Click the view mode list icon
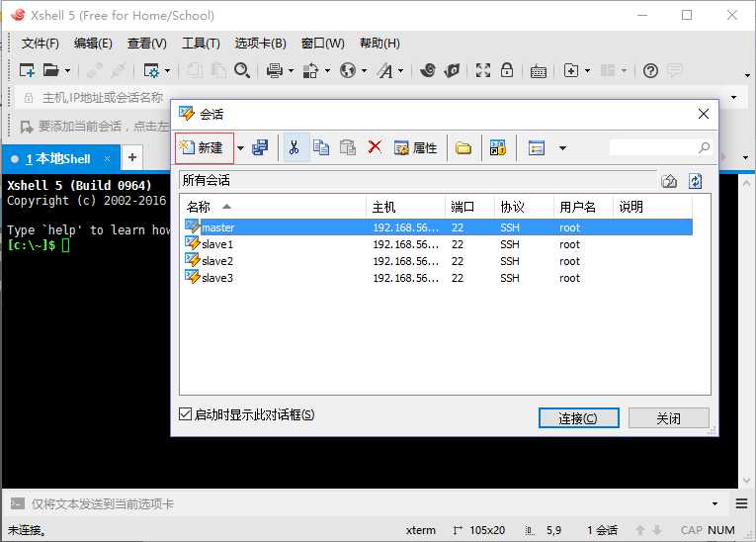 tap(537, 147)
